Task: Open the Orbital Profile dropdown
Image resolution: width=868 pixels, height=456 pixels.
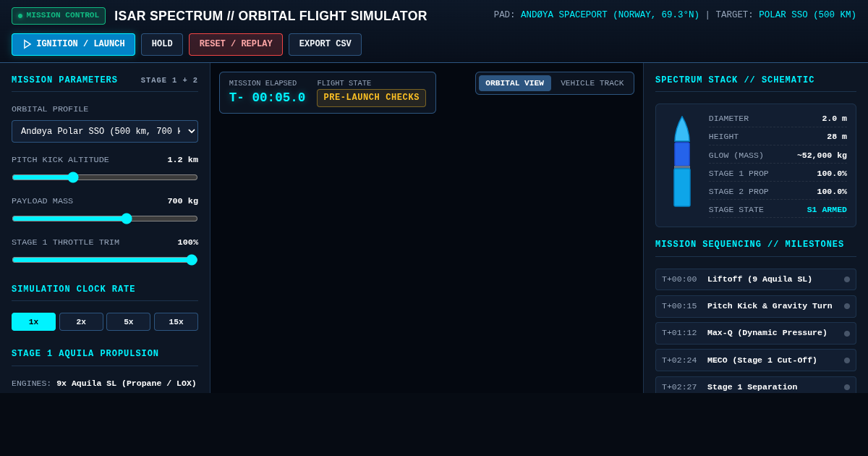Action: point(105,131)
